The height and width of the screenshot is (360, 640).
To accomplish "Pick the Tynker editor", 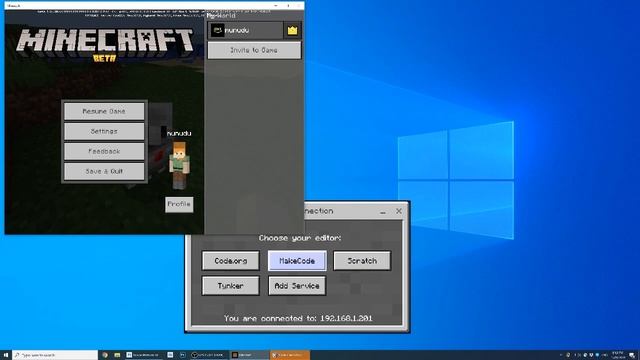I will click(x=231, y=286).
